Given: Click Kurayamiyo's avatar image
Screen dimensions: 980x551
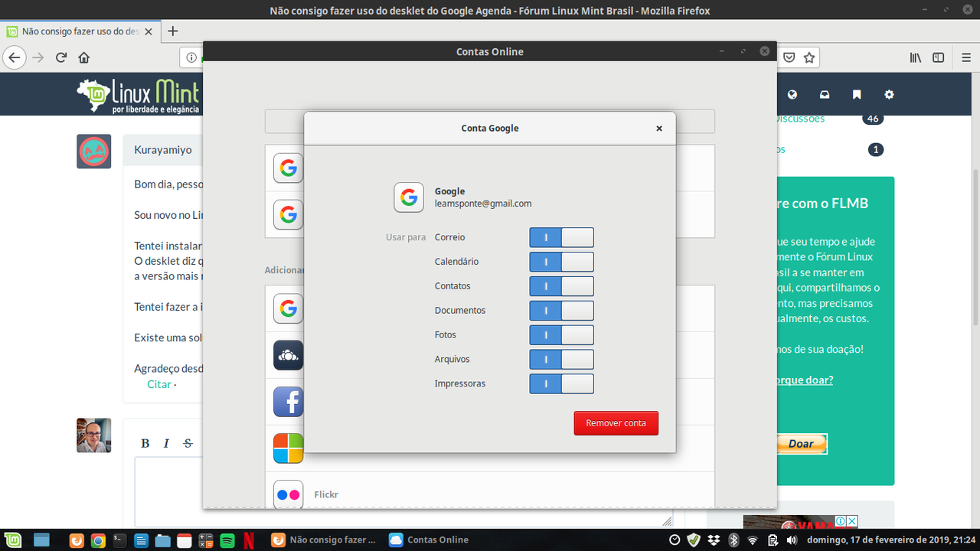Looking at the screenshot, I should 94,152.
